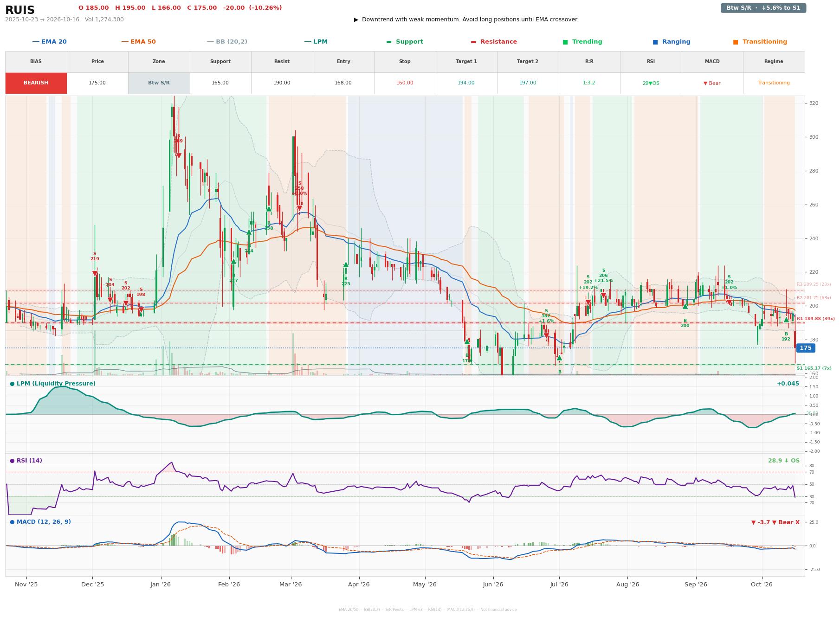
Task: Click the Support value 165.00
Action: [x=220, y=83]
